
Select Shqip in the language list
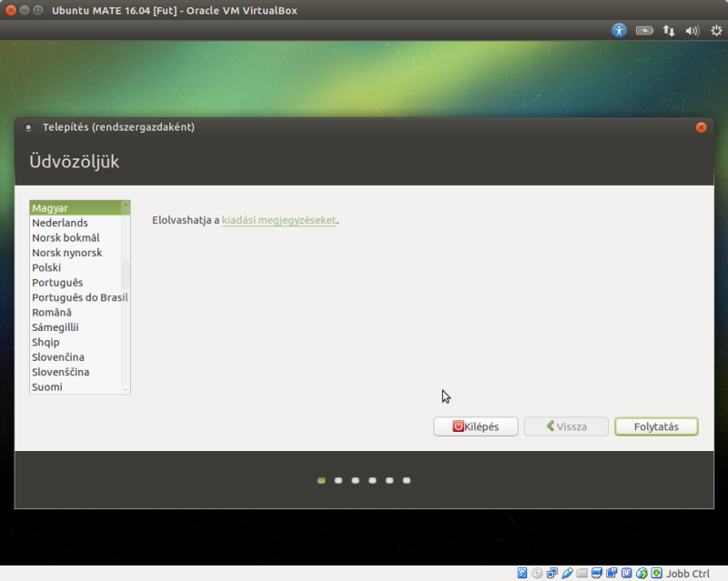[76, 342]
